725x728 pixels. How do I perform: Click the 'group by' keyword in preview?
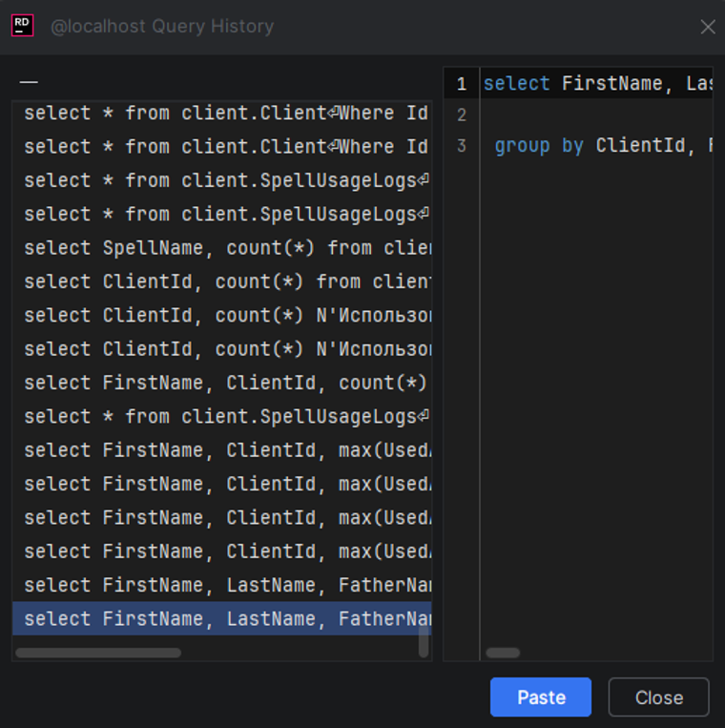coord(539,146)
